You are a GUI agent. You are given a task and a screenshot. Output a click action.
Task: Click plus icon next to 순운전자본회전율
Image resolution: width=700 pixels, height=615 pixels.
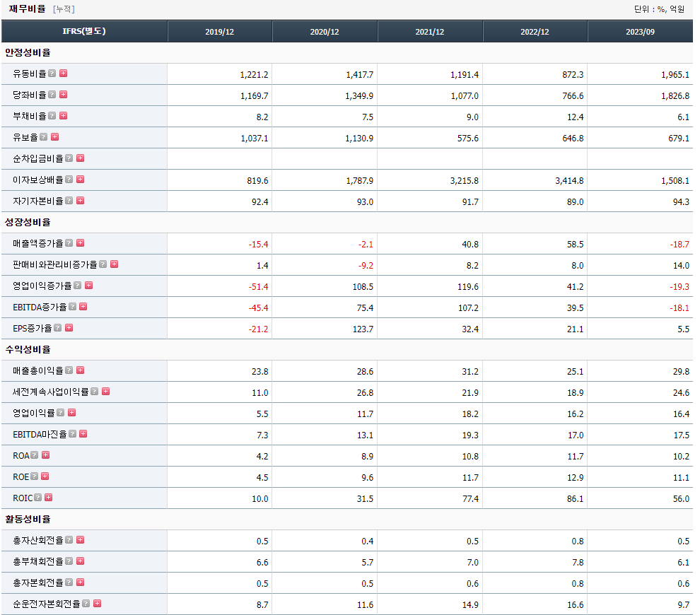[x=98, y=604]
